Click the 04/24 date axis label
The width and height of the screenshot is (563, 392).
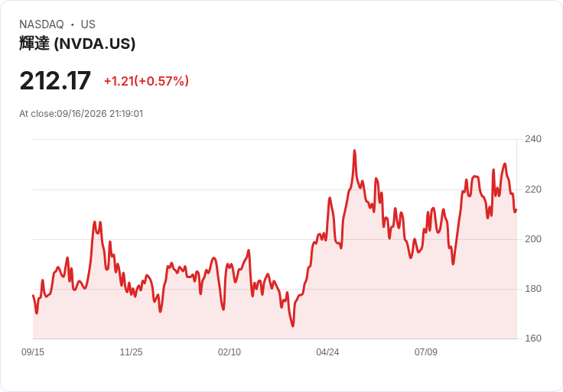pyautogui.click(x=327, y=352)
